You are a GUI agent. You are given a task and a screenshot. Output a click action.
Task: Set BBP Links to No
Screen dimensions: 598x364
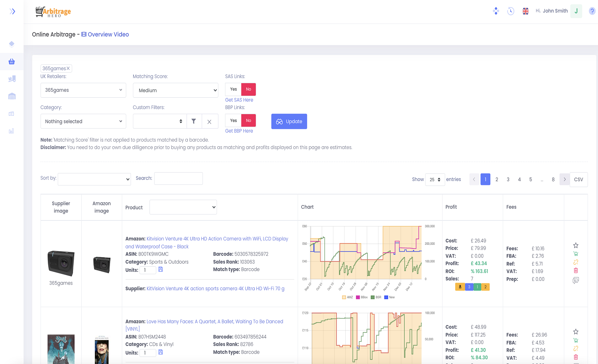point(248,120)
